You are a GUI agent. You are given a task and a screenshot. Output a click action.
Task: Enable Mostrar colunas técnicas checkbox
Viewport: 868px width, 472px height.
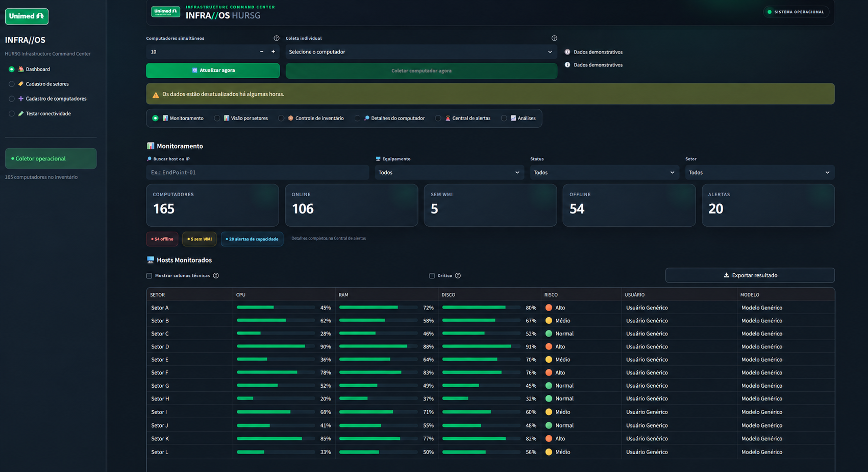pos(150,276)
